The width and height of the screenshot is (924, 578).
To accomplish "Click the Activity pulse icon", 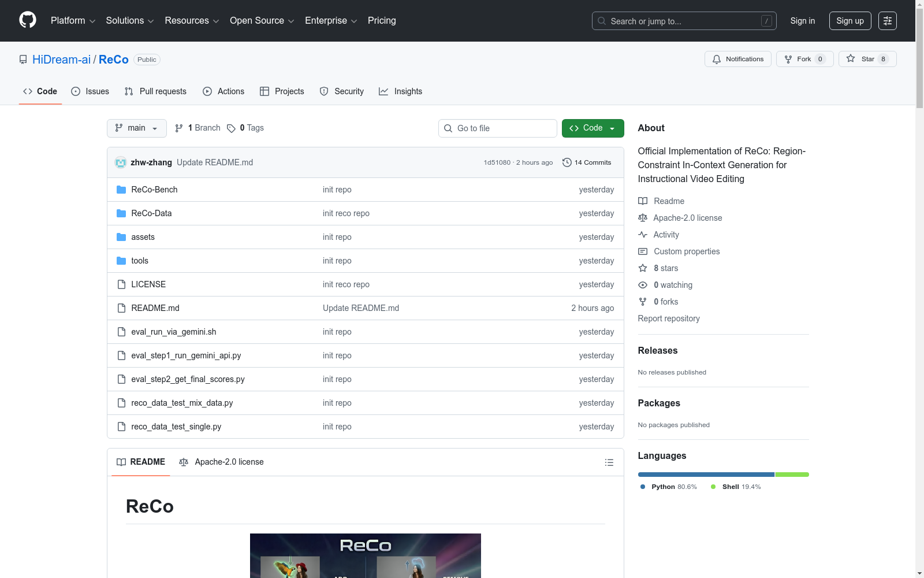I will pos(643,235).
